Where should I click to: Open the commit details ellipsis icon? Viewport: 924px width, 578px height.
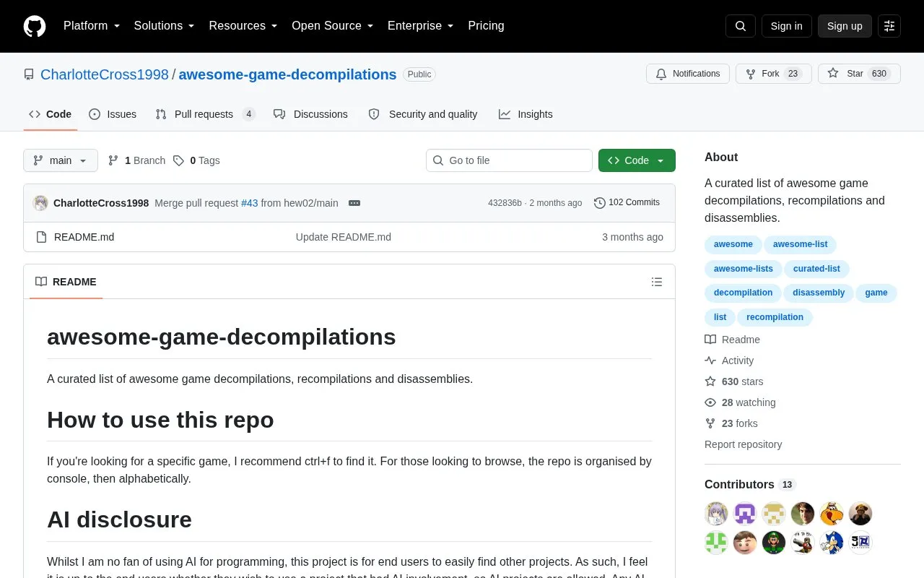pyautogui.click(x=354, y=203)
